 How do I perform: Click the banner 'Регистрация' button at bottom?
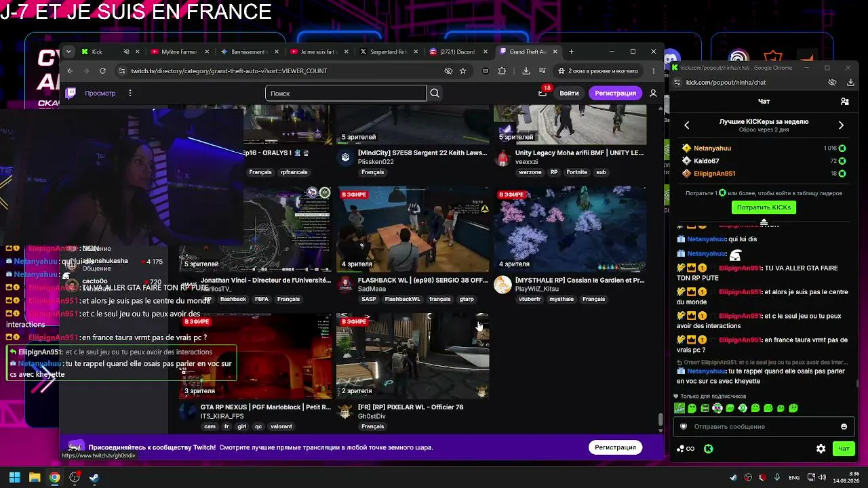[616, 447]
